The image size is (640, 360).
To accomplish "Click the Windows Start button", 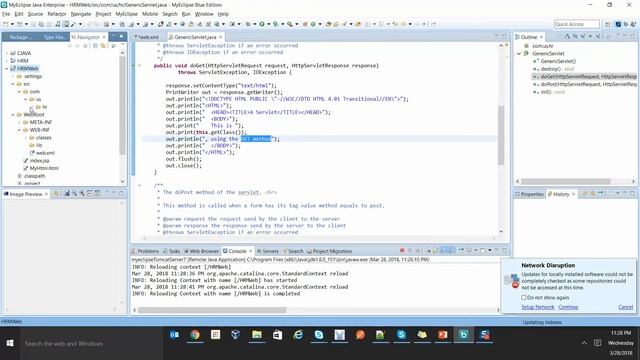I will (x=10, y=343).
